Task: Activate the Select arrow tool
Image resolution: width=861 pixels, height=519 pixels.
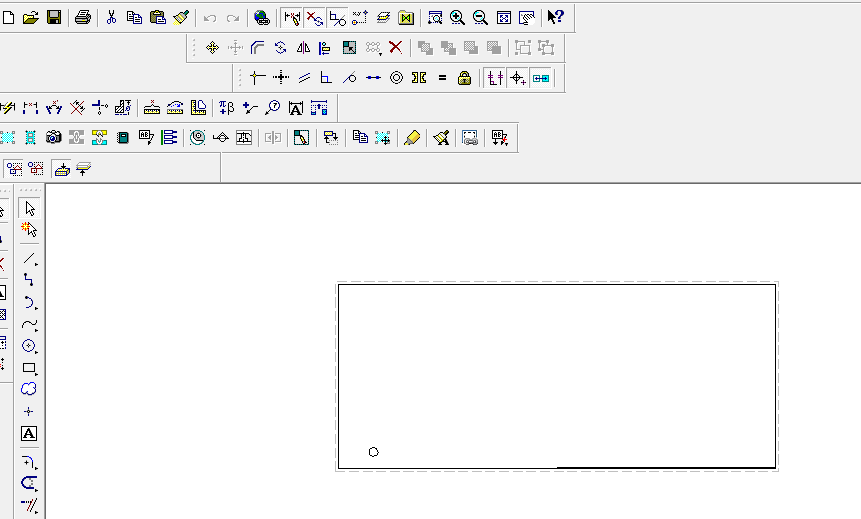Action: coord(30,209)
